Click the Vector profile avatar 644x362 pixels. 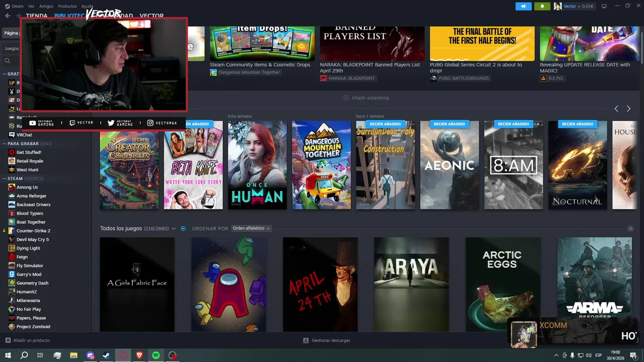pyautogui.click(x=557, y=6)
